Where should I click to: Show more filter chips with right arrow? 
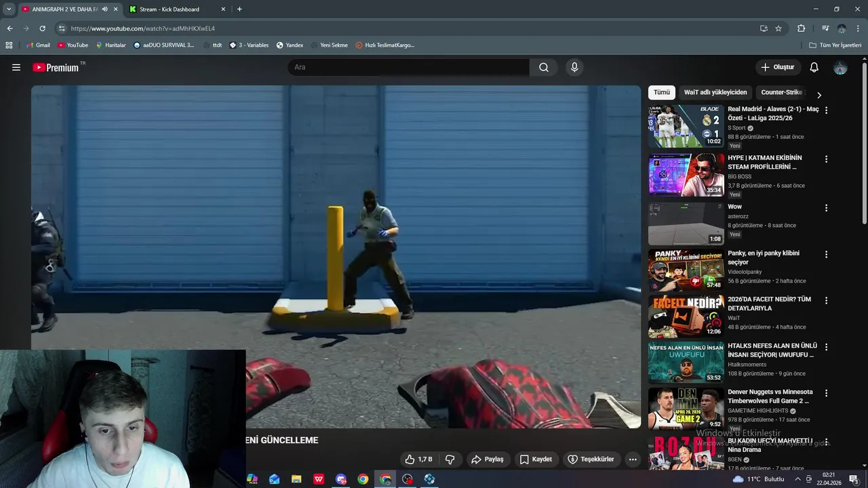(x=818, y=96)
